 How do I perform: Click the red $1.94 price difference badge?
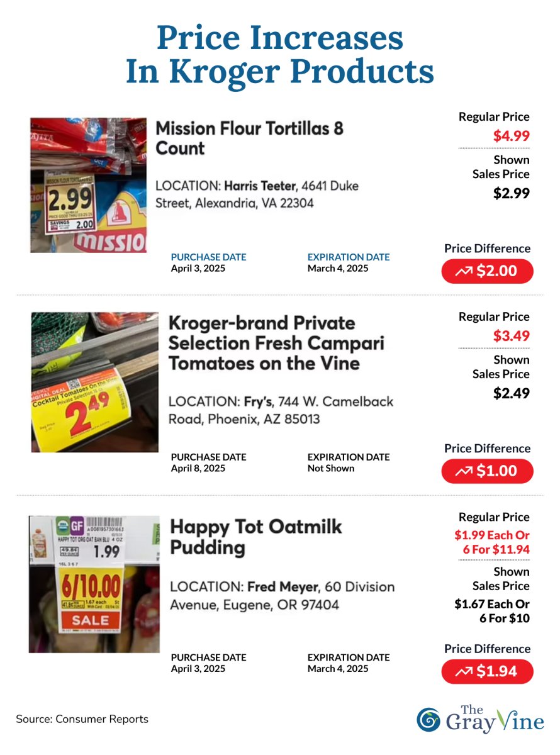click(487, 671)
